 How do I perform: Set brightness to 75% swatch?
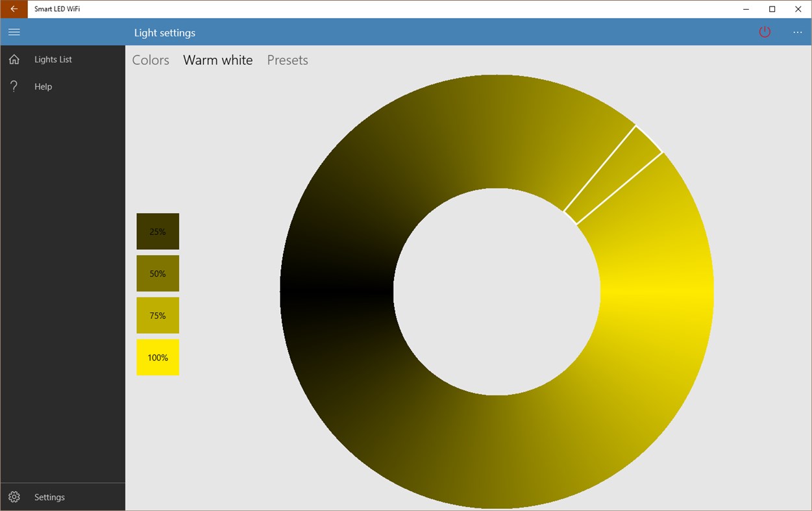coord(158,316)
